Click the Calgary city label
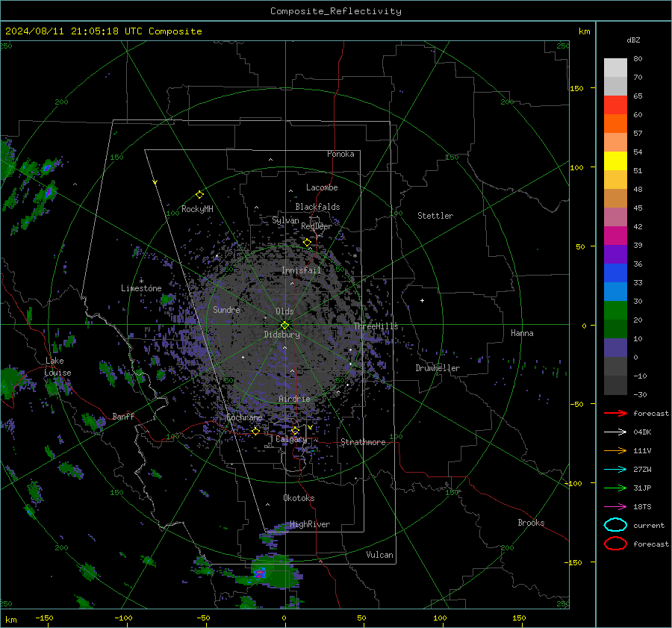This screenshot has width=672, height=628. tap(291, 439)
